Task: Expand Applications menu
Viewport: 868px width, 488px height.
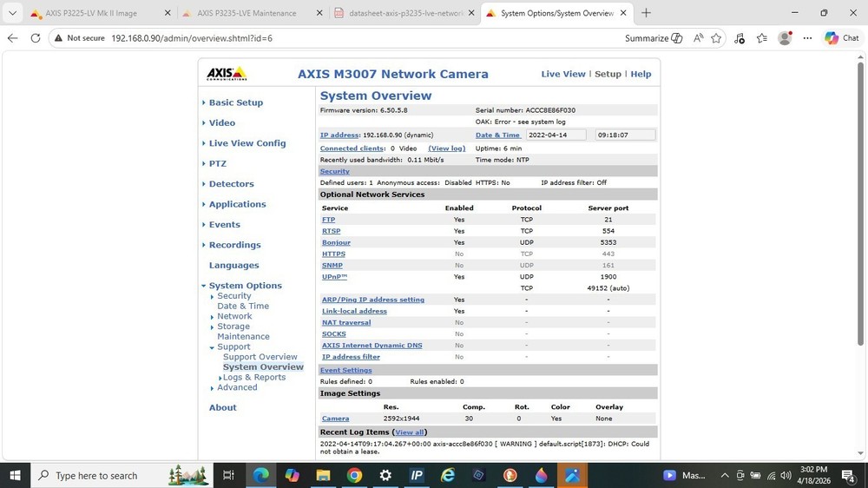Action: (x=238, y=204)
